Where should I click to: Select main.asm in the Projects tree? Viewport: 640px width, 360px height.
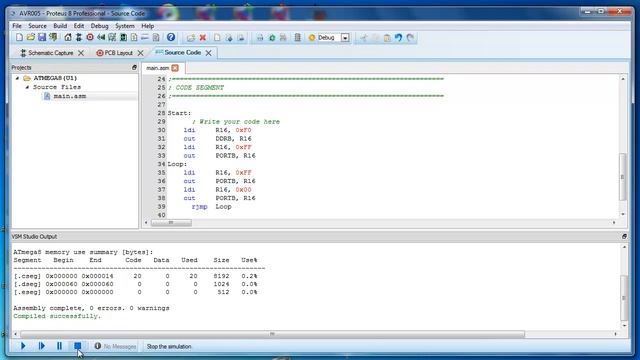pyautogui.click(x=69, y=96)
